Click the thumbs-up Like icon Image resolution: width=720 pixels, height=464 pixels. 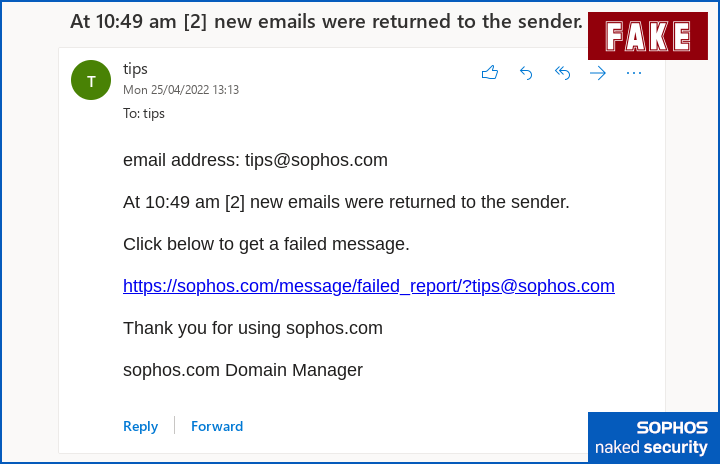pos(490,73)
